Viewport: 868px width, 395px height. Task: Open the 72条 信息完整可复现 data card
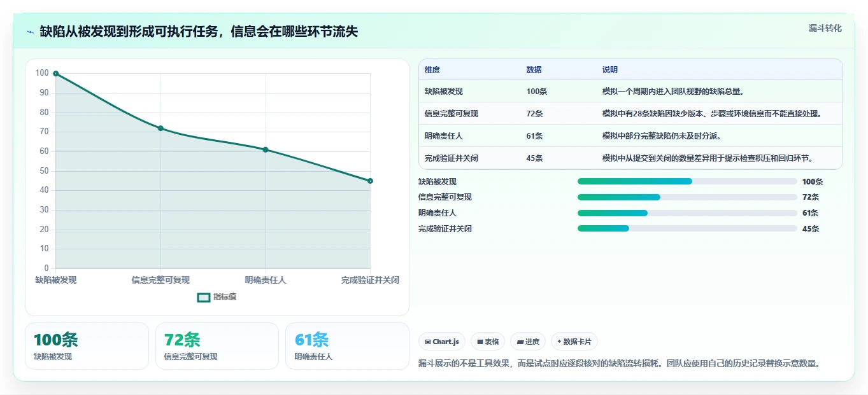[x=217, y=346]
